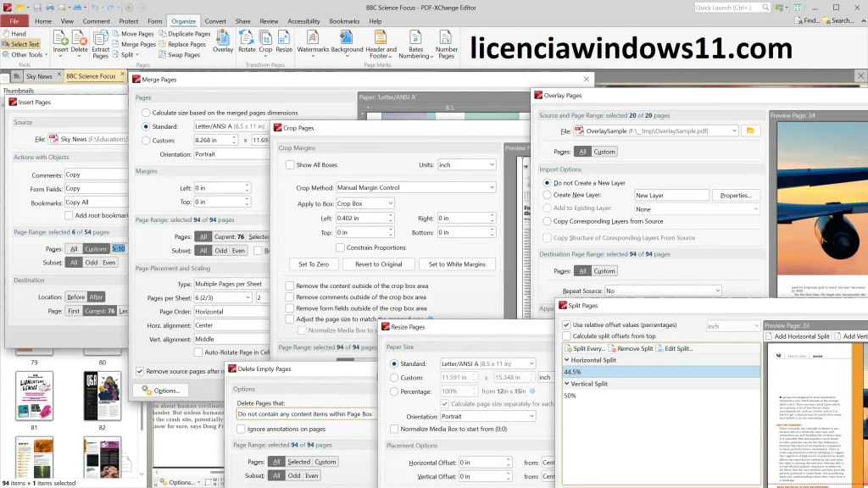868x488 pixels.
Task: Open the OverlaySample file dropdown
Action: point(734,131)
